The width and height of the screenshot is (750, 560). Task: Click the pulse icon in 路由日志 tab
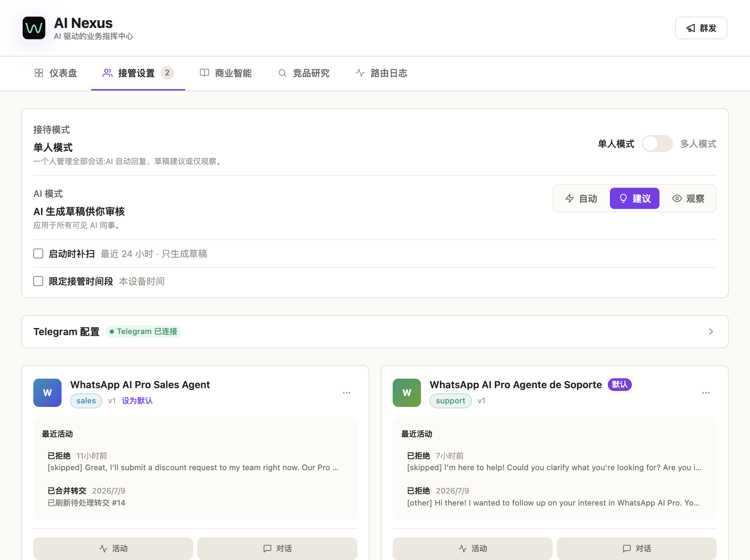pyautogui.click(x=360, y=73)
